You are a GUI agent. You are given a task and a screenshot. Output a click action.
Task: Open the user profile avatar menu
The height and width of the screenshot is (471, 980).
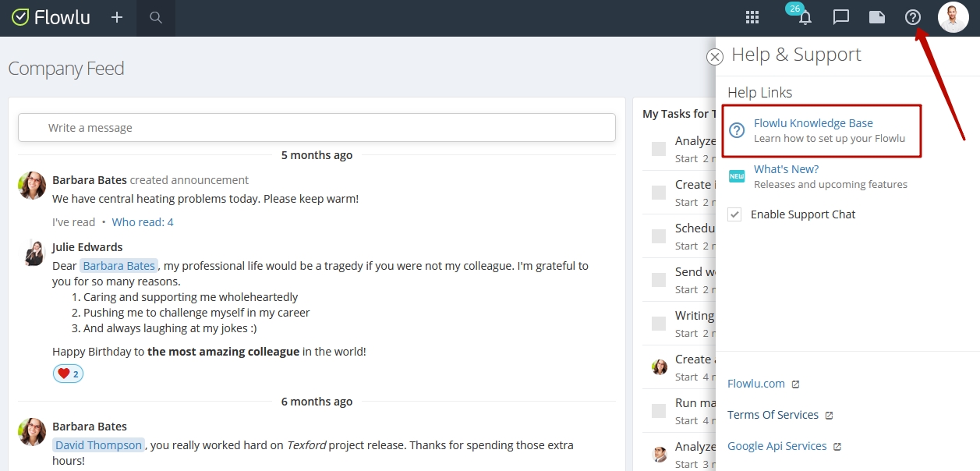(953, 17)
